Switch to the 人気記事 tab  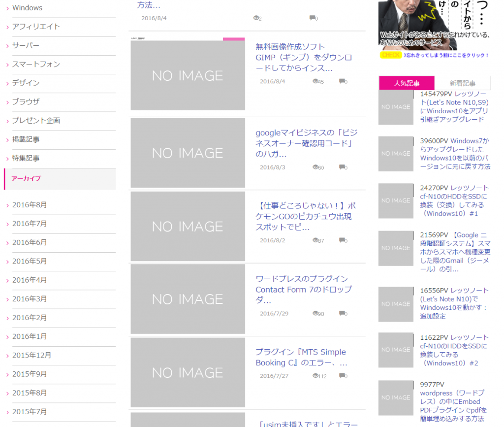pyautogui.click(x=407, y=83)
